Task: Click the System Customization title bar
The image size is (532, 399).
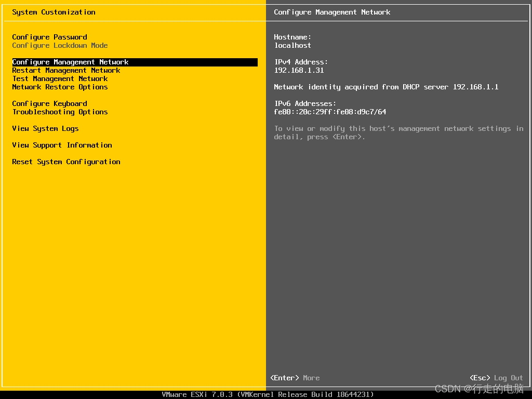Action: point(54,12)
